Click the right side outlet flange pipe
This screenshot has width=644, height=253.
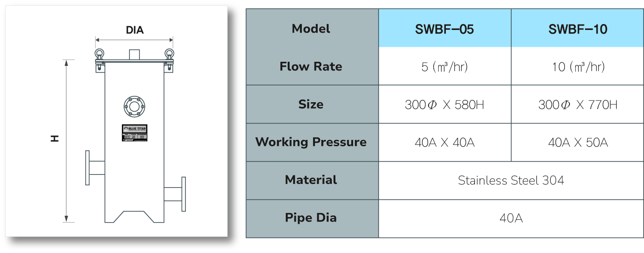point(175,194)
